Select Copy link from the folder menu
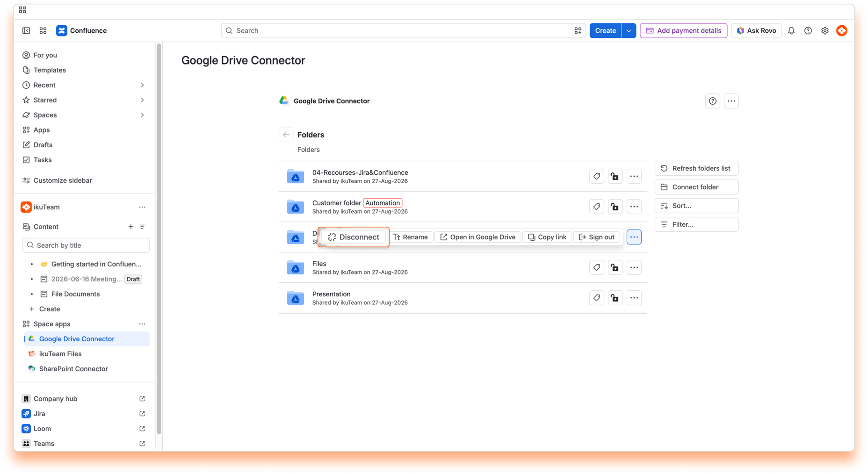Viewport: 868px width, 474px height. tap(547, 237)
